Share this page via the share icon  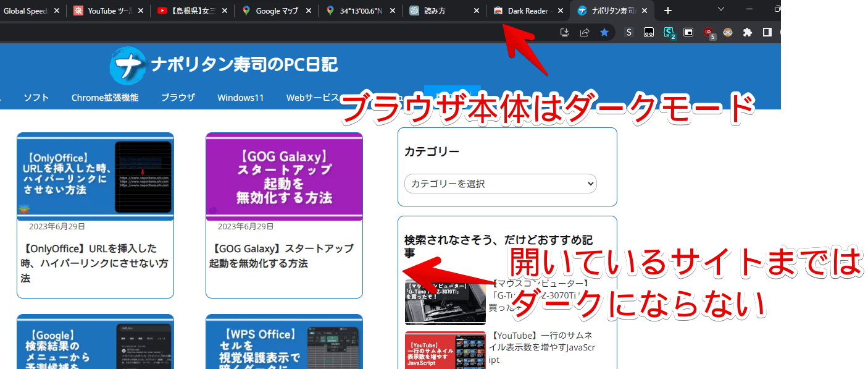pos(584,32)
